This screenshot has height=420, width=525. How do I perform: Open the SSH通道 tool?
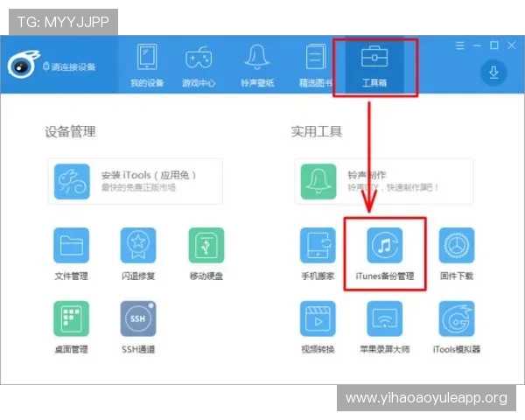[x=138, y=318]
